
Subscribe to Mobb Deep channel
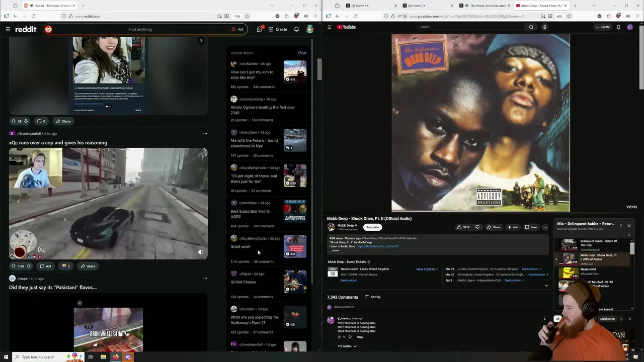372,227
